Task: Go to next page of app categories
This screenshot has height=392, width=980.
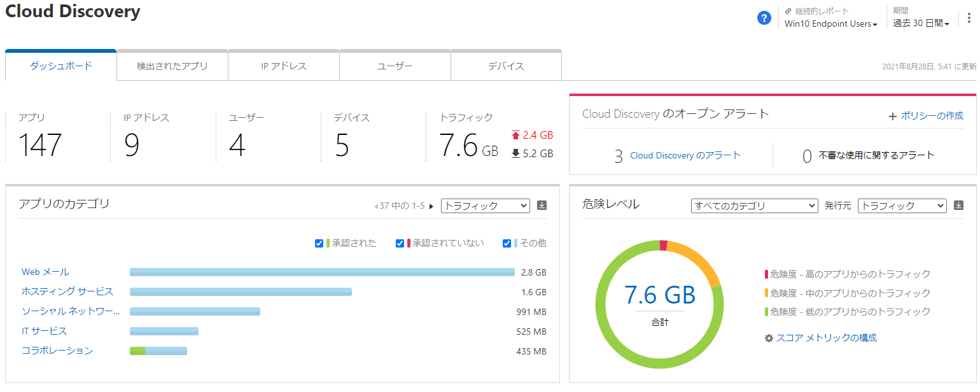Action: (431, 206)
